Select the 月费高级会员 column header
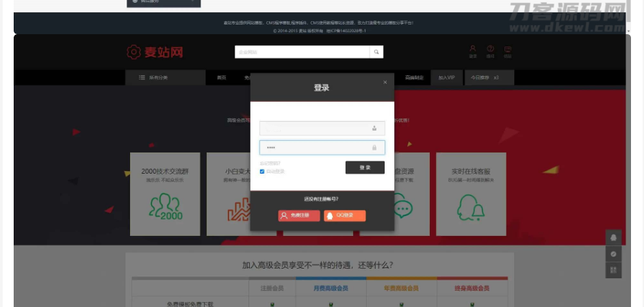Viewport: 644px width, 307px height. (x=331, y=288)
